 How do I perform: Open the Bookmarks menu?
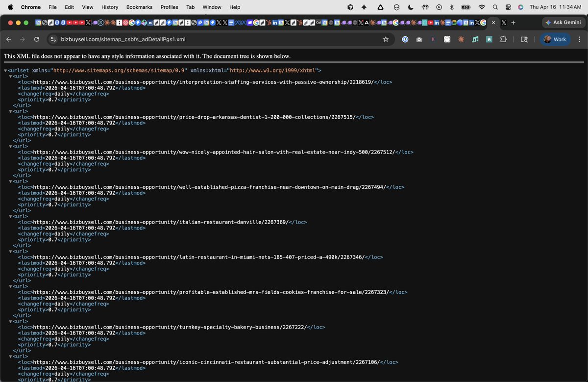(x=139, y=7)
